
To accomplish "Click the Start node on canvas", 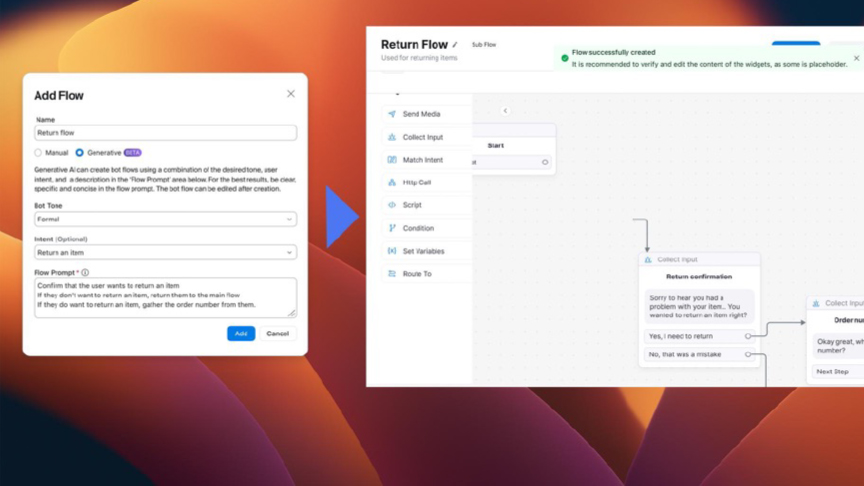I will (514, 149).
